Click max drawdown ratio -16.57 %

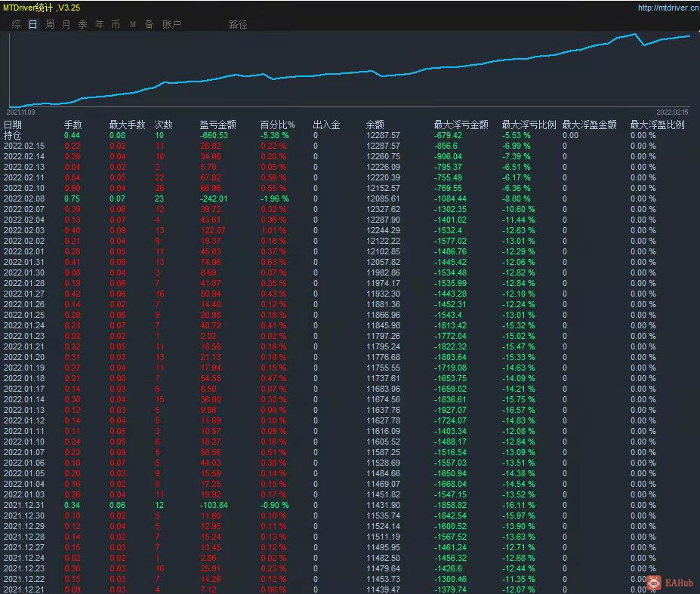pos(518,410)
